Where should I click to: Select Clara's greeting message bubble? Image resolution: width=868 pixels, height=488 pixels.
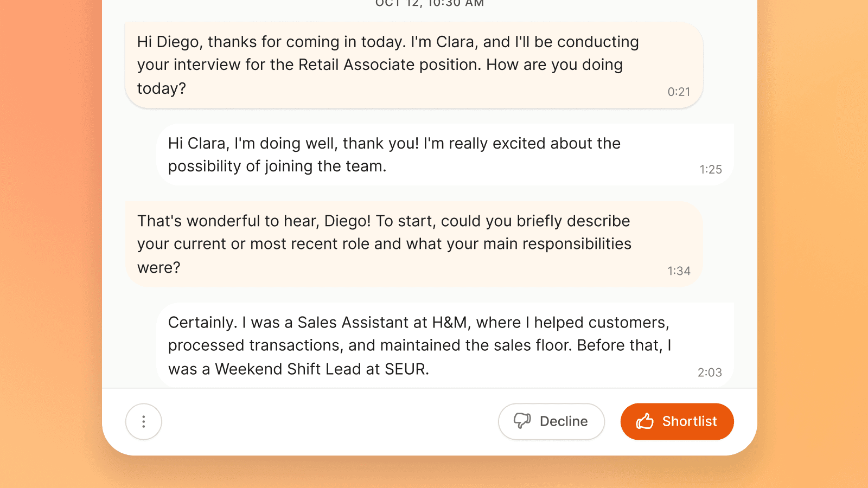coord(413,65)
